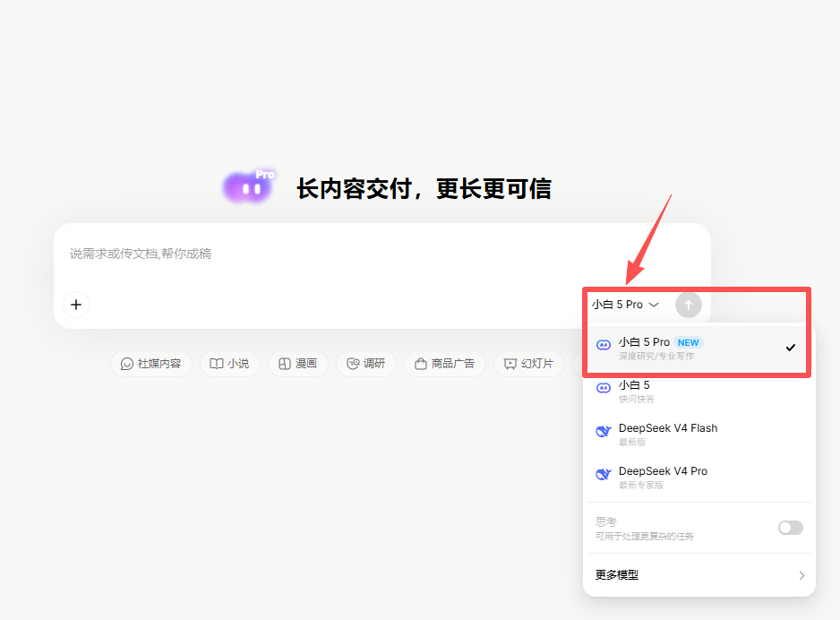Click the research icon in 调研
This screenshot has width=840, height=620.
353,364
